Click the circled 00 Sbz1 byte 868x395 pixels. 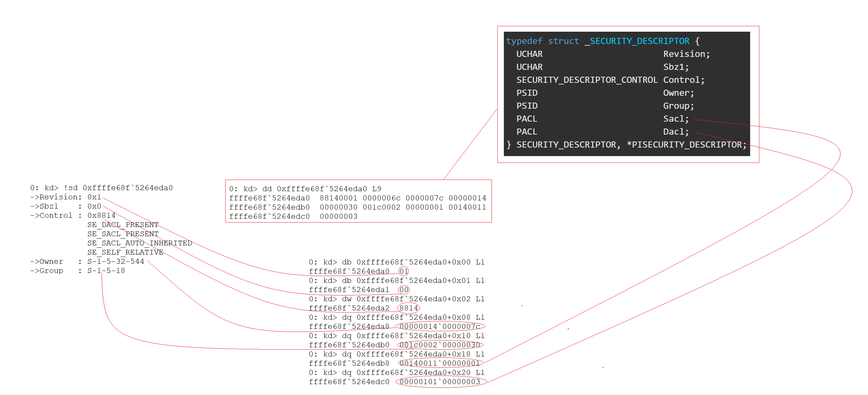(x=404, y=290)
